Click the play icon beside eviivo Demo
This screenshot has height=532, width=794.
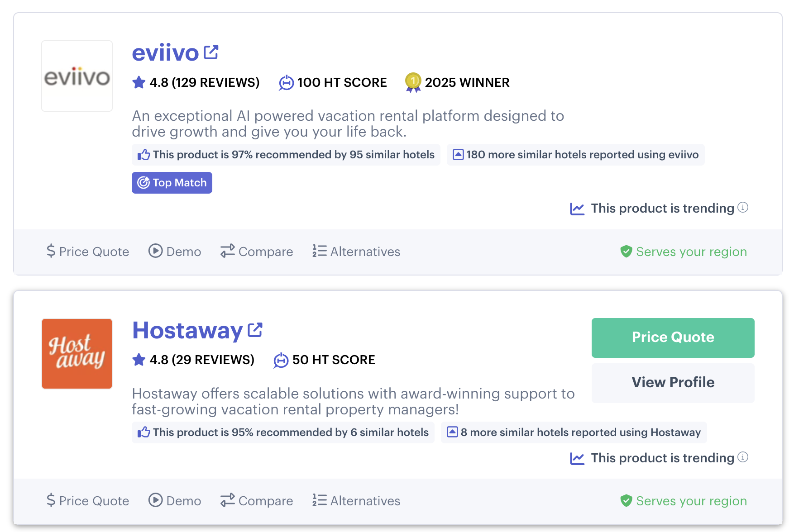(156, 251)
